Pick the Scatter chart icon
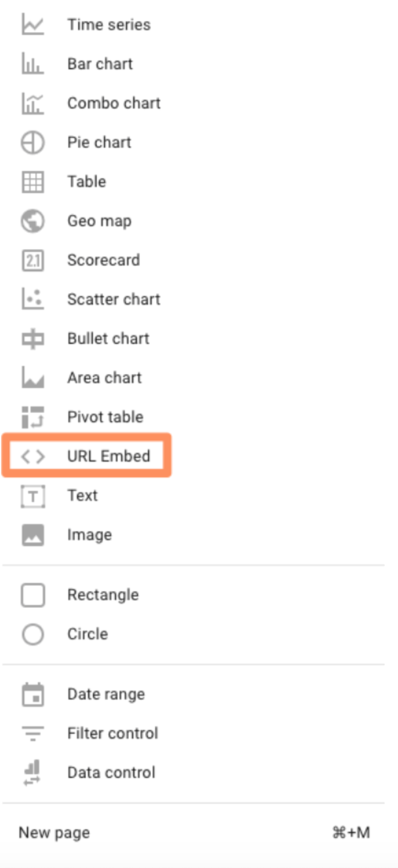This screenshot has width=398, height=868. [33, 299]
